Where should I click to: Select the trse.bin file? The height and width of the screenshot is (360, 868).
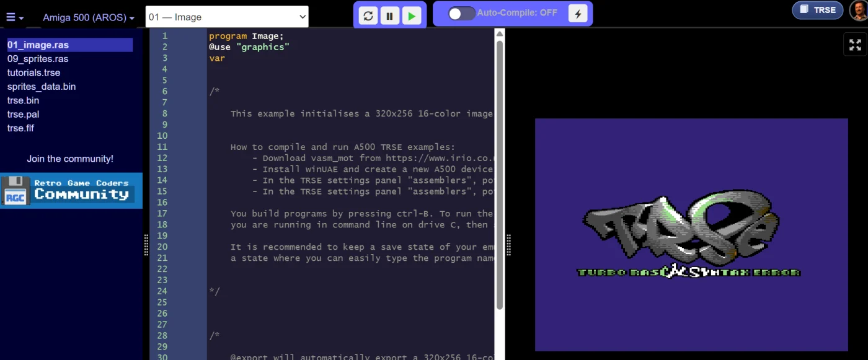(x=23, y=100)
